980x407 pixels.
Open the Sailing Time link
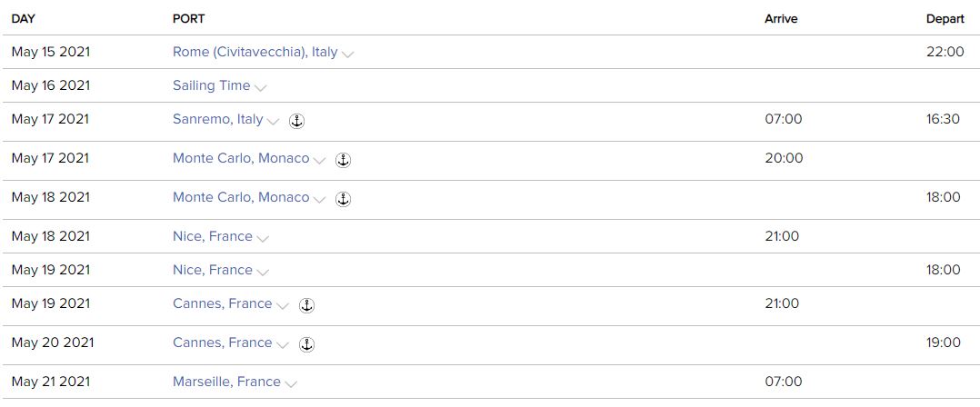[x=211, y=85]
